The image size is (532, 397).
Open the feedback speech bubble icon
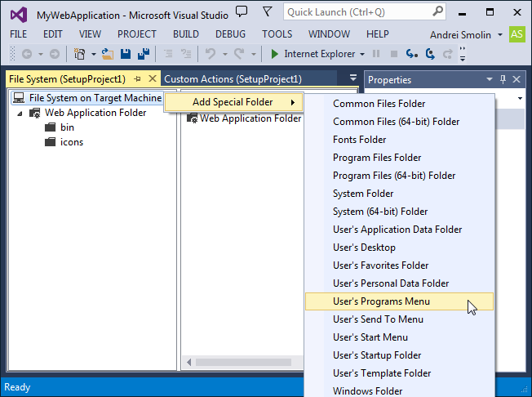coord(242,11)
